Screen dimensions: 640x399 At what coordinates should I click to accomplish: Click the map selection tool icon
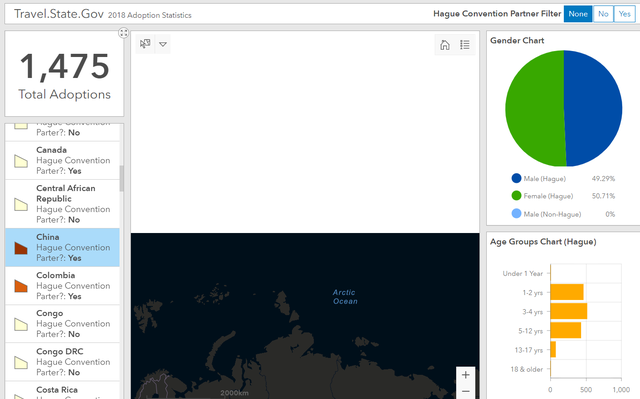pos(145,44)
